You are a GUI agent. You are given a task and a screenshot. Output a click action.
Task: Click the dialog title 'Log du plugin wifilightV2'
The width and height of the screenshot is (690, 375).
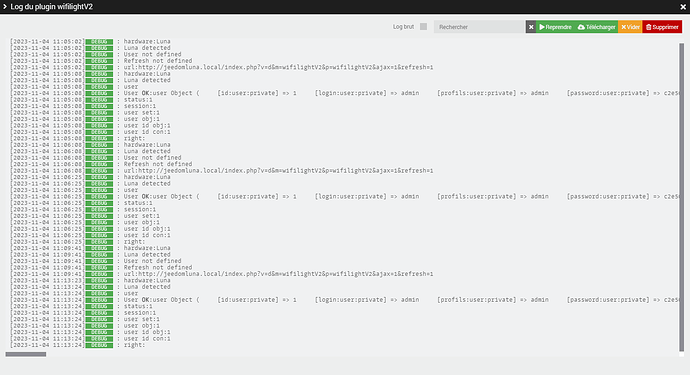click(51, 7)
